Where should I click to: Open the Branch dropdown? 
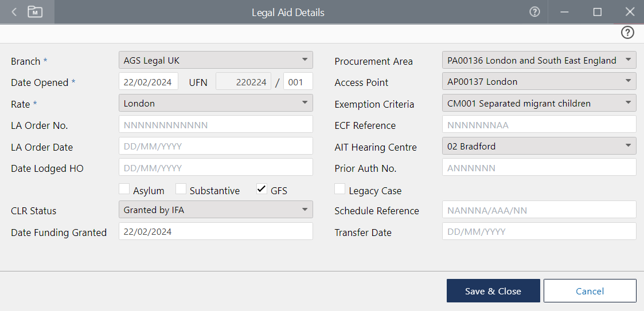(x=216, y=60)
